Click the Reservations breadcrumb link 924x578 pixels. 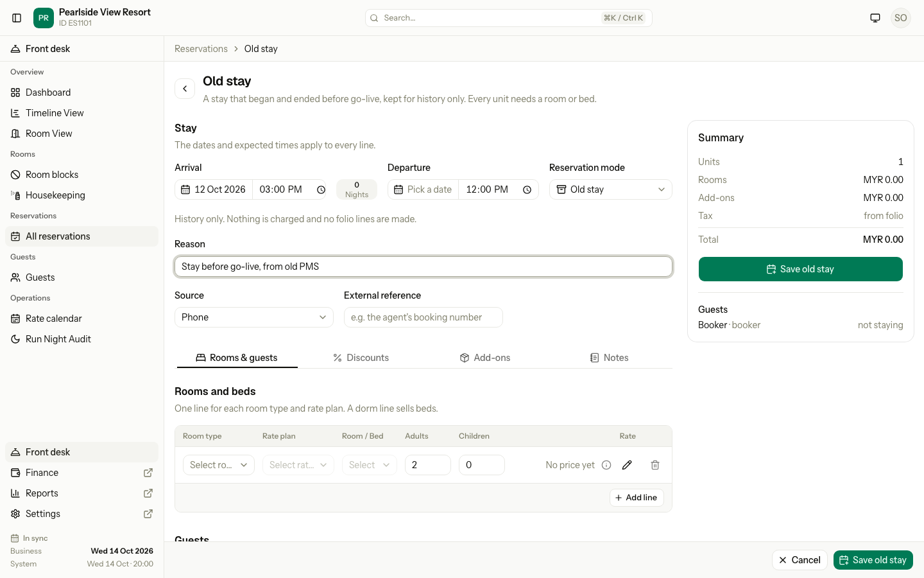click(201, 49)
